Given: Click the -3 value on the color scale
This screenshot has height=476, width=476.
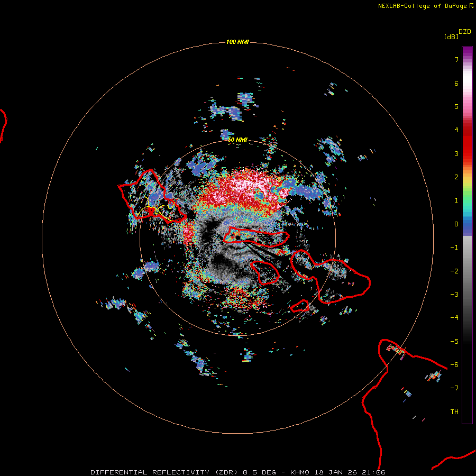Looking at the screenshot, I should click(454, 295).
